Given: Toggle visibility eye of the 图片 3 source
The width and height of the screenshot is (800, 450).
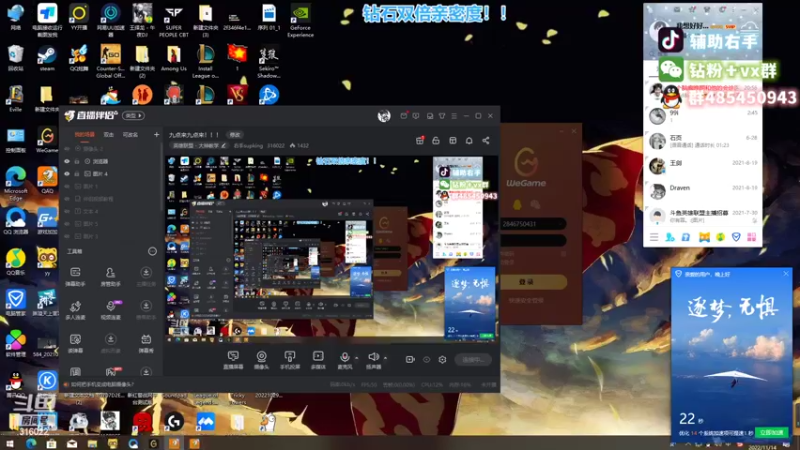Looking at the screenshot, I should pyautogui.click(x=67, y=236).
